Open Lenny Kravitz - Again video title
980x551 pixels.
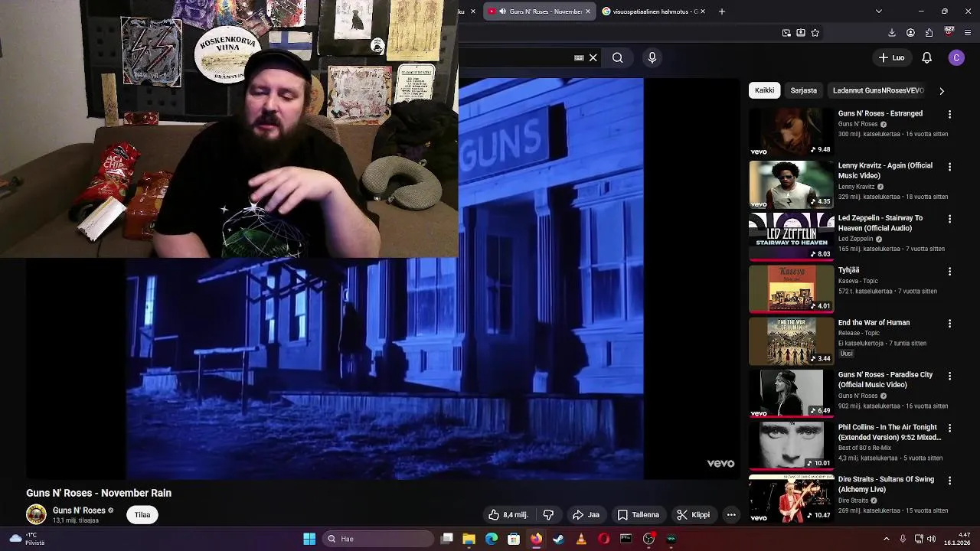885,170
